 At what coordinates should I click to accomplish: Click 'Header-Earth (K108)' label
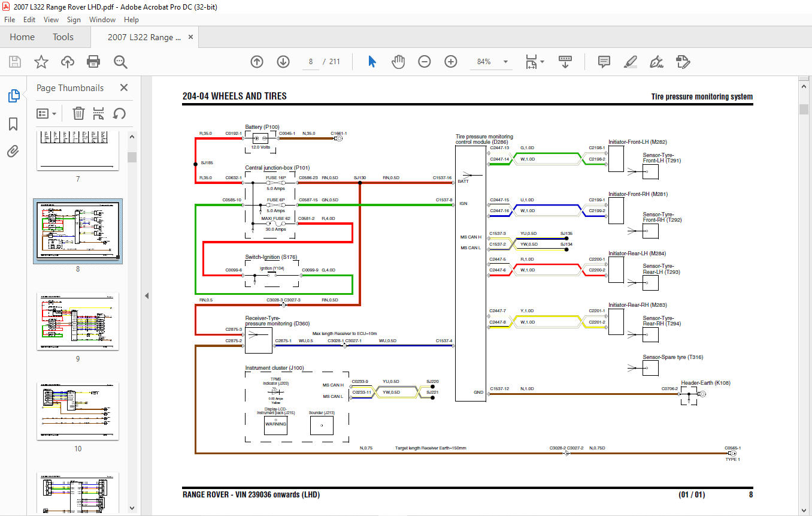pos(705,383)
